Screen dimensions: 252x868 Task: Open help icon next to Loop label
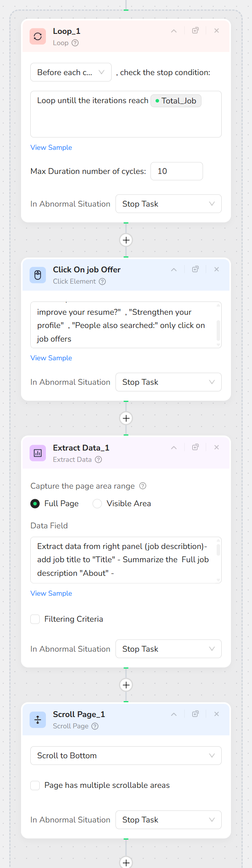click(75, 43)
